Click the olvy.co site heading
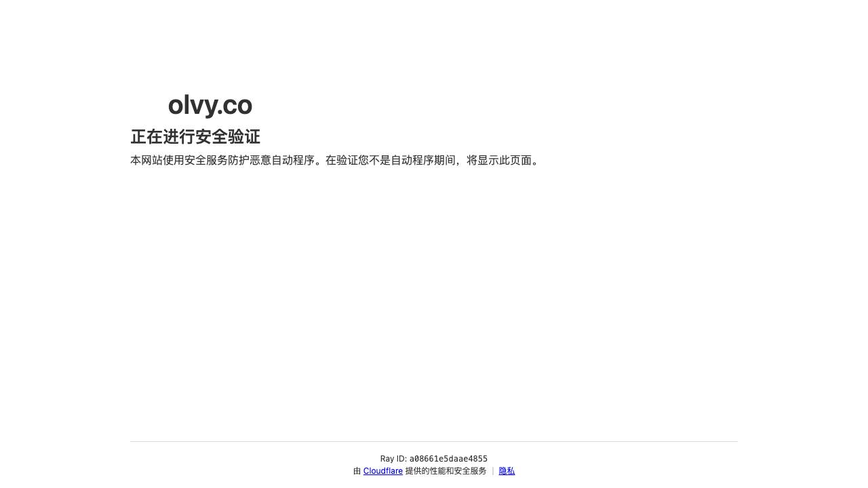The height and width of the screenshot is (488, 868). [x=210, y=105]
